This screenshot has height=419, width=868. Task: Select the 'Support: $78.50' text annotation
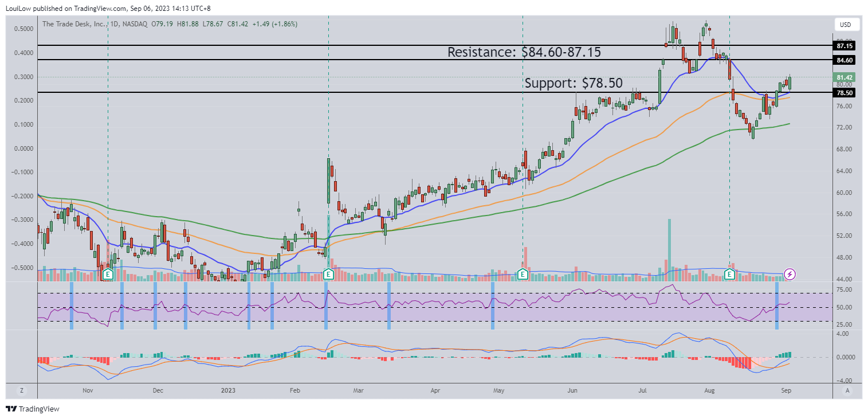coord(574,83)
